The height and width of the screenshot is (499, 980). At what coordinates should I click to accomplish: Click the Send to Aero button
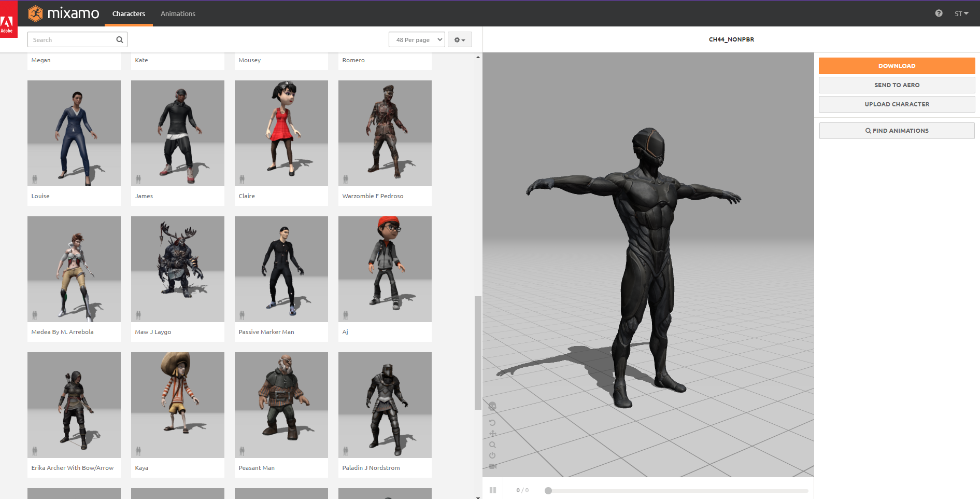pyautogui.click(x=897, y=85)
